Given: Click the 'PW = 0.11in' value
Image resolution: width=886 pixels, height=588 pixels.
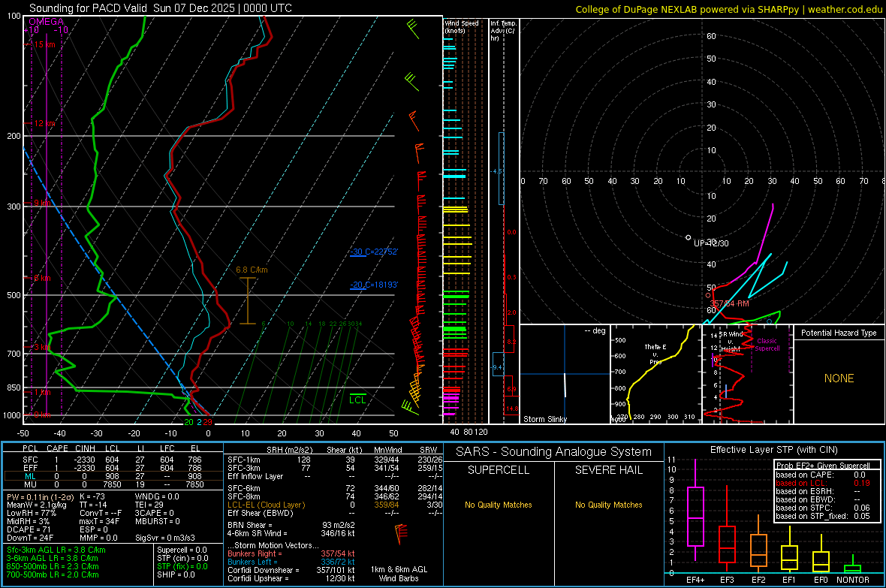Looking at the screenshot, I should 40,496.
